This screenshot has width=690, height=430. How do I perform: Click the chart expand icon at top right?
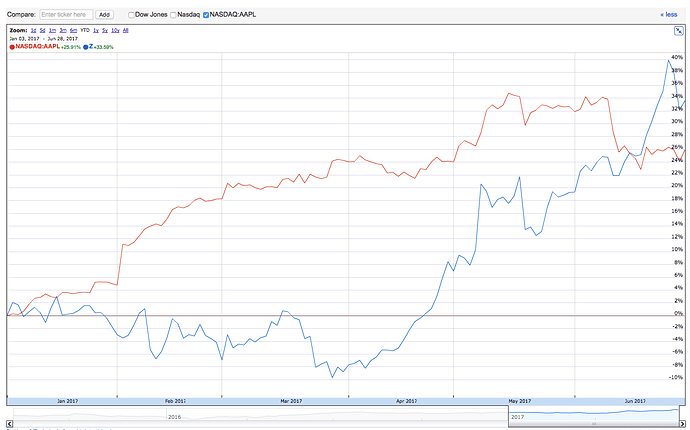pyautogui.click(x=677, y=31)
